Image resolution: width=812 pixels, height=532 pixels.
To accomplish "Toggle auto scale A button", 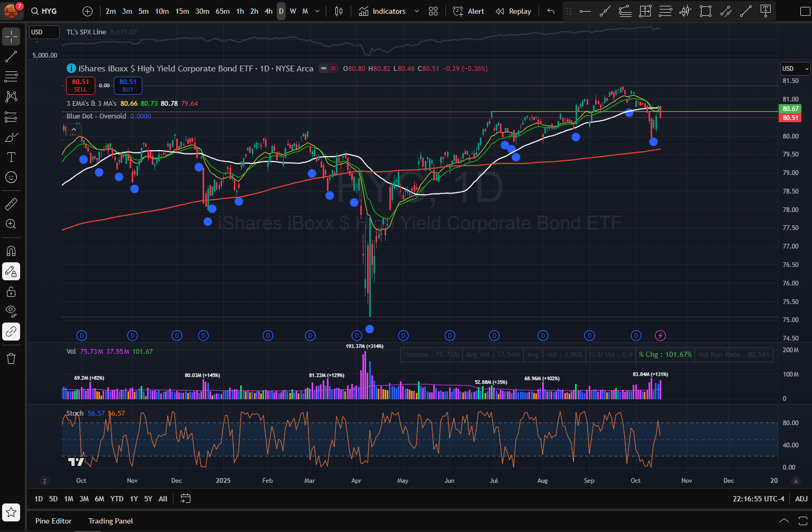I will [x=796, y=481].
